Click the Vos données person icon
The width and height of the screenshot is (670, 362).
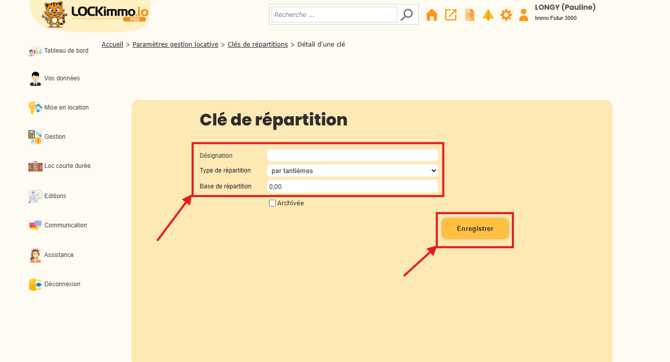click(x=35, y=79)
